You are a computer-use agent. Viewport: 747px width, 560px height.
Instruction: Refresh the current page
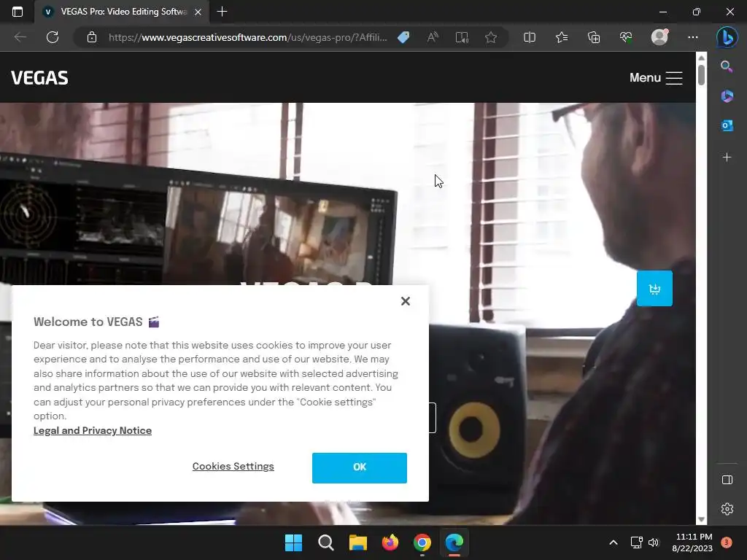(53, 37)
